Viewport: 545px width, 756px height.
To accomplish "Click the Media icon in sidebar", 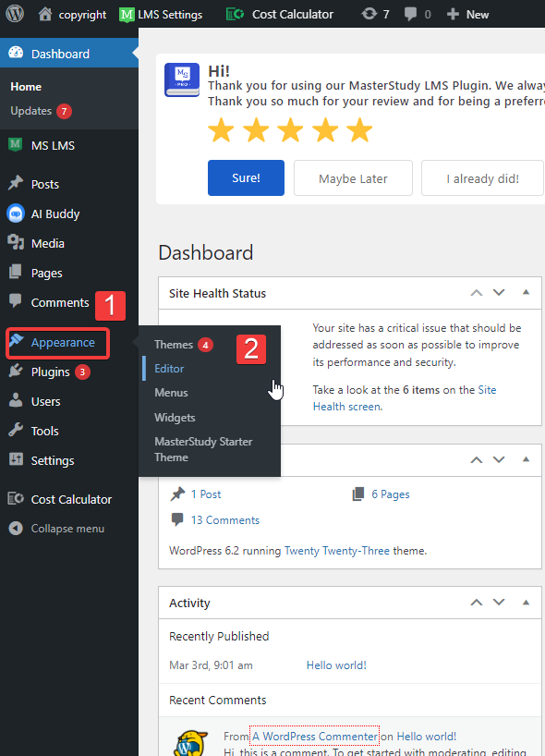I will coord(16,242).
